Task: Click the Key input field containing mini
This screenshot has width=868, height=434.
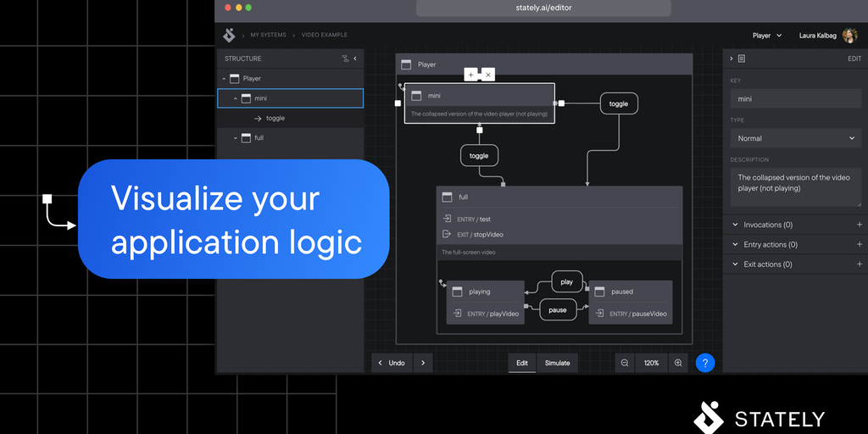Action: point(795,98)
